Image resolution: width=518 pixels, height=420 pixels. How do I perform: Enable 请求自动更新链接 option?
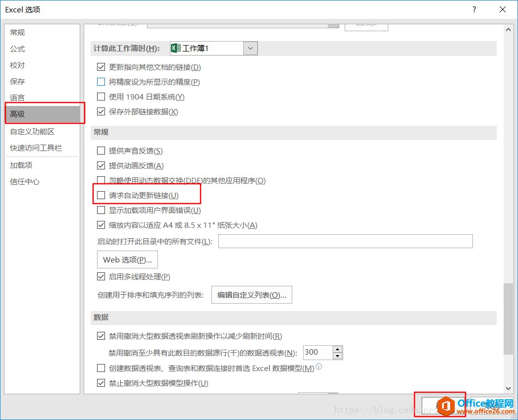(x=101, y=195)
